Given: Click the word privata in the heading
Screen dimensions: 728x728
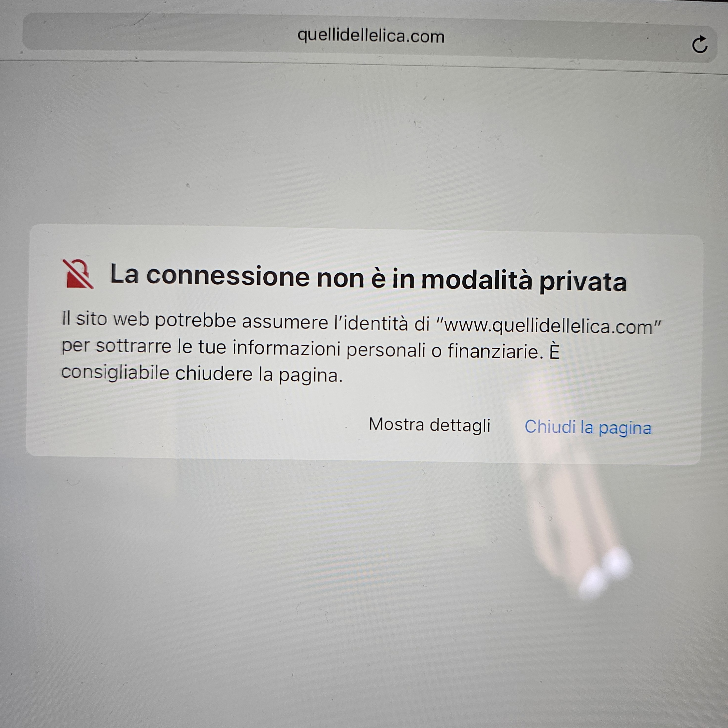Looking at the screenshot, I should point(583,282).
